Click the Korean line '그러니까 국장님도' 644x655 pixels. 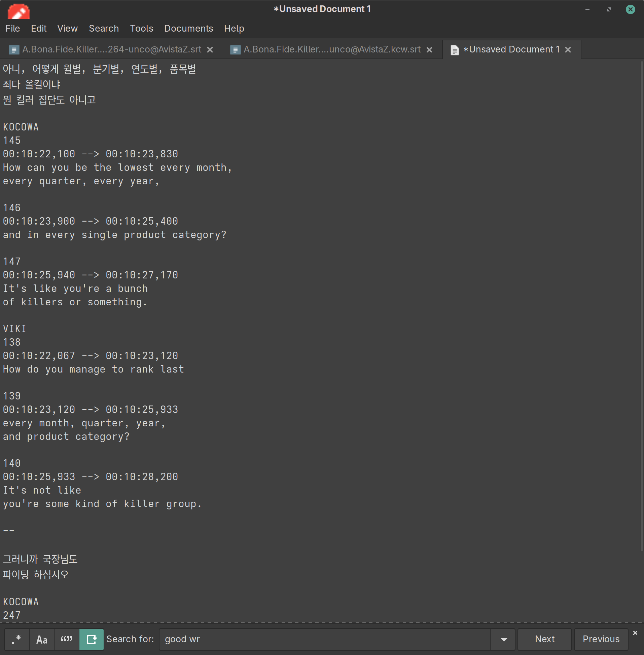(40, 559)
